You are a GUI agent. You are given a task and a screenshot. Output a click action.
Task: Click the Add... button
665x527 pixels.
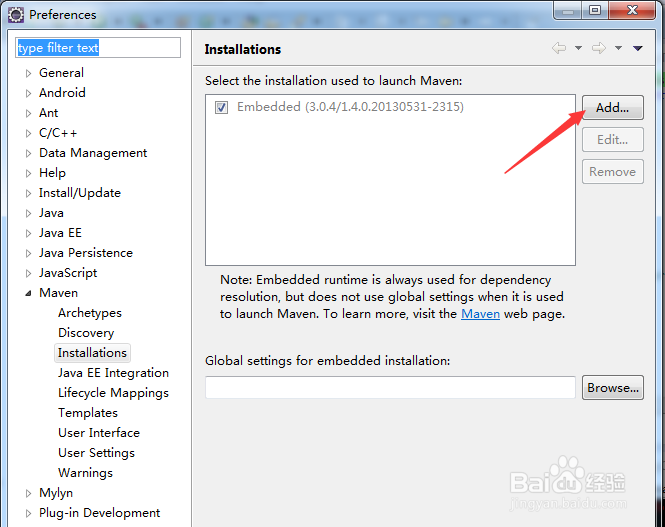pos(612,108)
